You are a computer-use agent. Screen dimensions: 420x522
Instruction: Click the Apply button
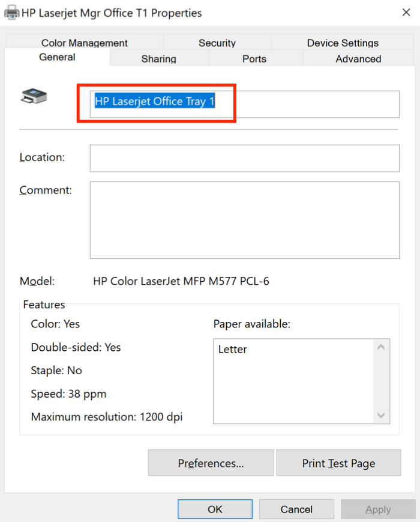(378, 509)
